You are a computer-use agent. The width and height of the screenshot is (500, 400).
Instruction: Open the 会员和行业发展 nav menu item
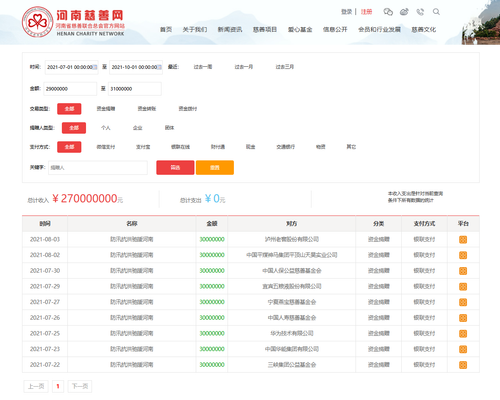(379, 30)
